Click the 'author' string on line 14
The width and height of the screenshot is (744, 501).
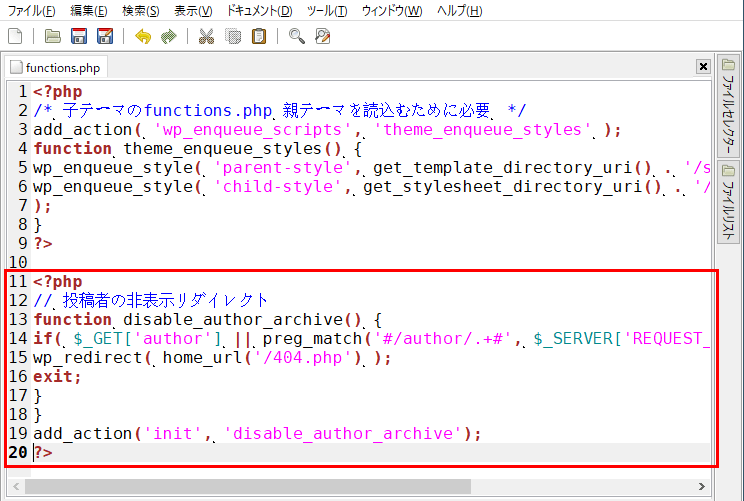[x=173, y=338]
